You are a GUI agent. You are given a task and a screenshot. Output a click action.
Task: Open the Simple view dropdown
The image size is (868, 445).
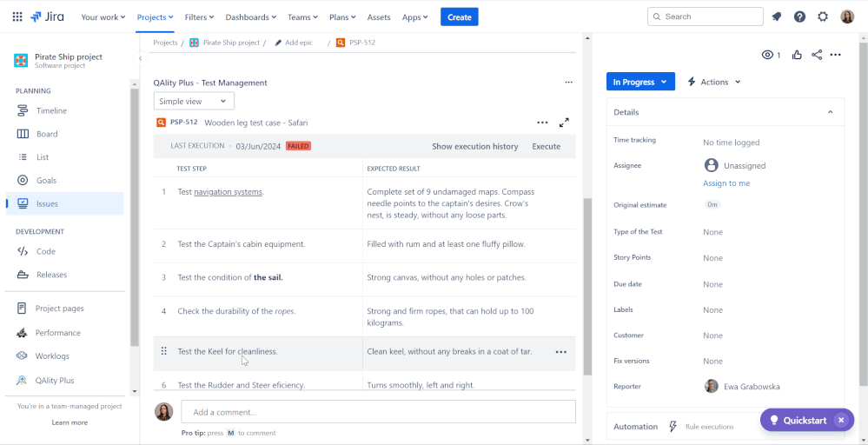[194, 102]
